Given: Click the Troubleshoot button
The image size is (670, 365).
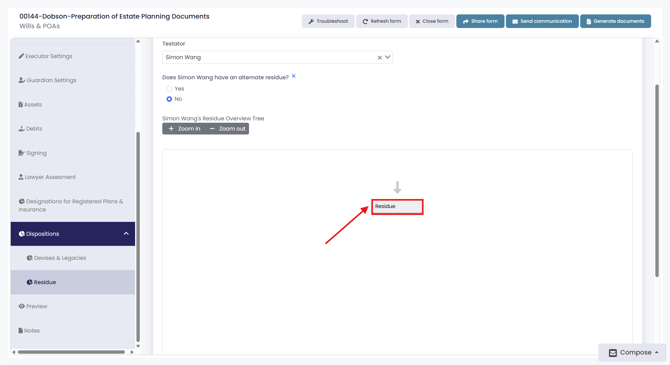Looking at the screenshot, I should 328,21.
